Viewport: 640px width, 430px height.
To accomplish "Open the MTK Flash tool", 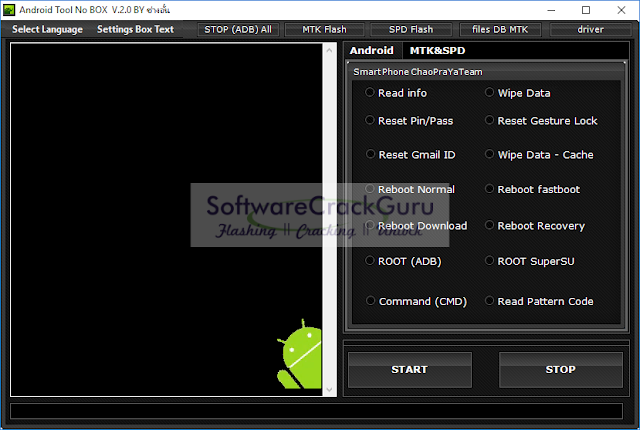I will pos(324,29).
